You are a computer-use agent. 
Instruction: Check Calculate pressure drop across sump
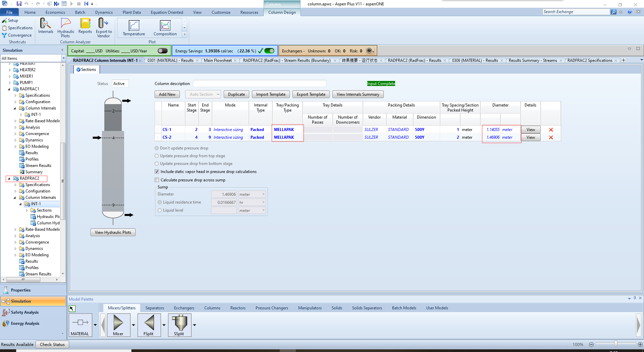157,180
